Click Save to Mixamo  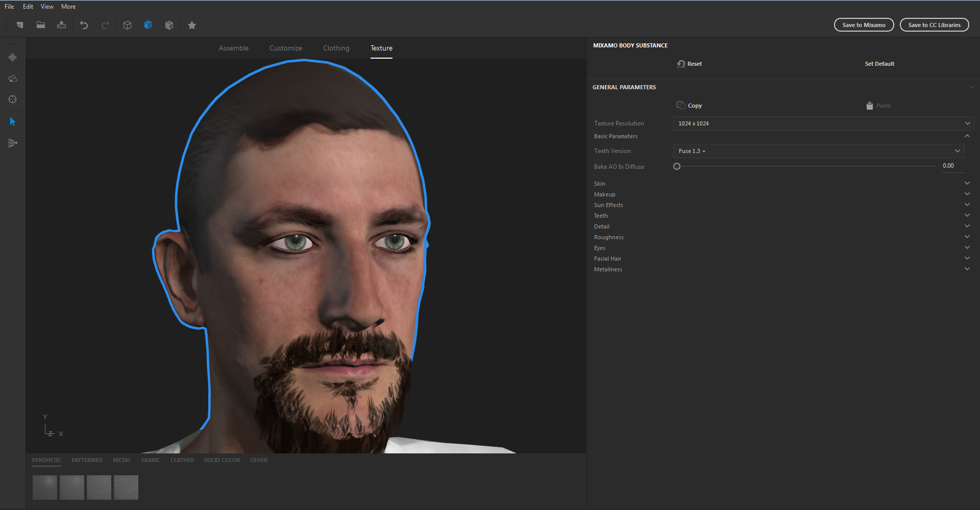(863, 24)
